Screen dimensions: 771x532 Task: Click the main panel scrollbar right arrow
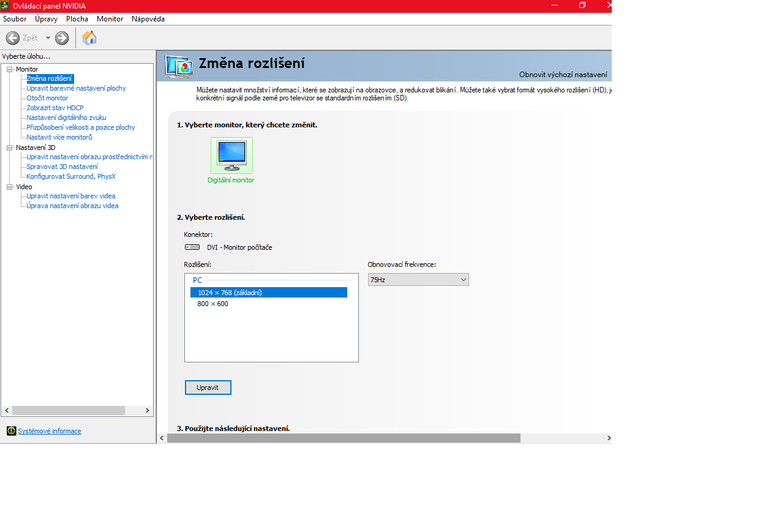pos(609,438)
